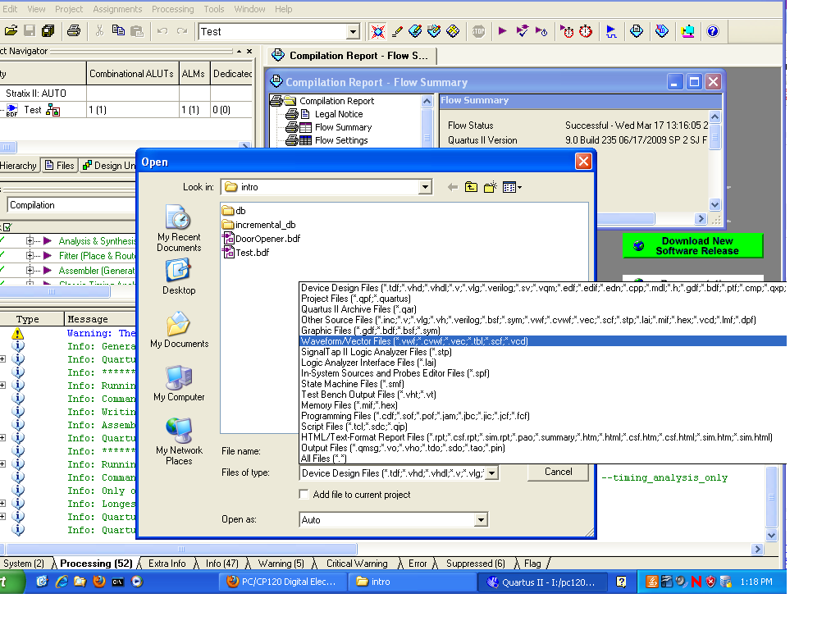Image resolution: width=840 pixels, height=630 pixels.
Task: Open the Processing menu
Action: pyautogui.click(x=172, y=9)
